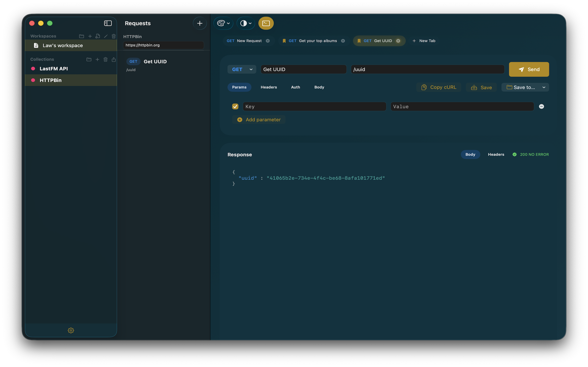This screenshot has height=367, width=588.
Task: Select the Get your top albums tab
Action: [317, 41]
